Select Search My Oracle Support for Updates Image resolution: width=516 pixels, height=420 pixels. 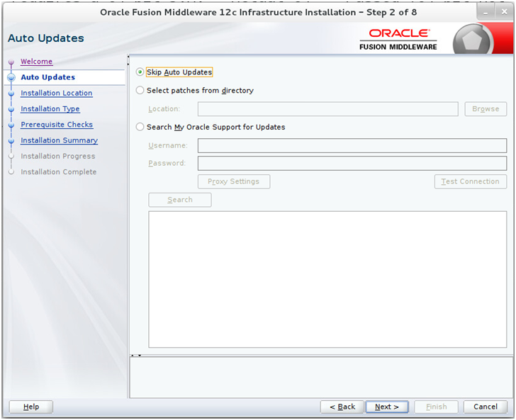point(140,127)
